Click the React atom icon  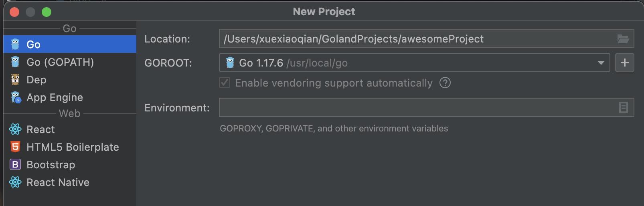pos(15,129)
